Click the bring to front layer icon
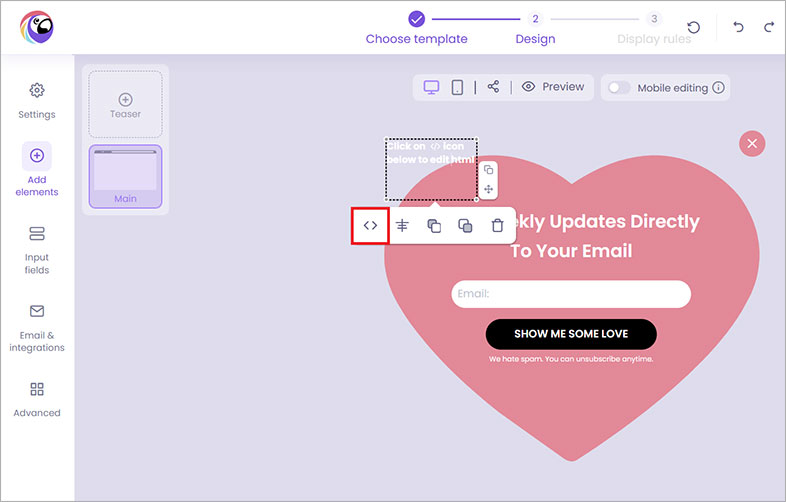786x502 pixels. coord(434,226)
